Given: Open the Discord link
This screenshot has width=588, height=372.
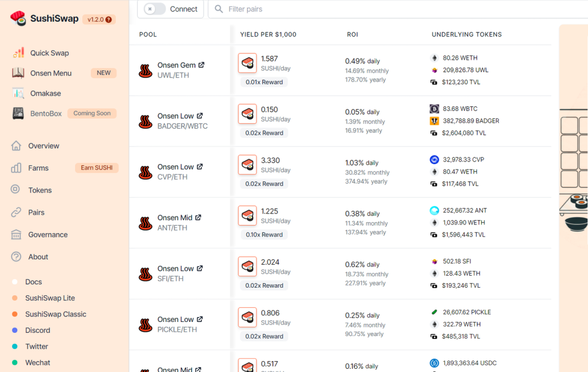Looking at the screenshot, I should pyautogui.click(x=38, y=331).
